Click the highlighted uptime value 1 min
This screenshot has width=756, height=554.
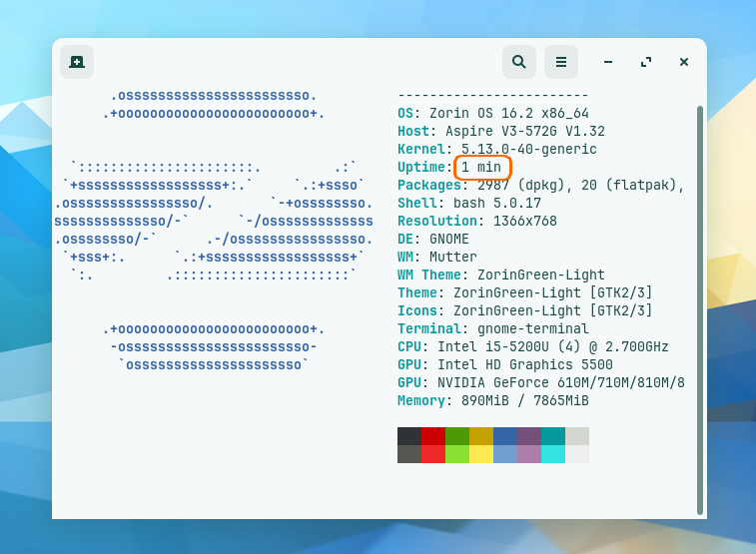tap(482, 168)
